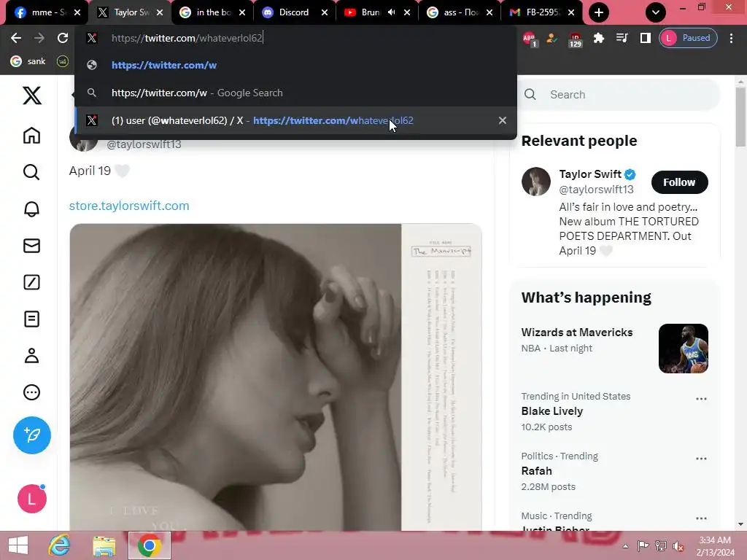Click Chrome taskbar icon
This screenshot has height=560, width=747.
[149, 545]
